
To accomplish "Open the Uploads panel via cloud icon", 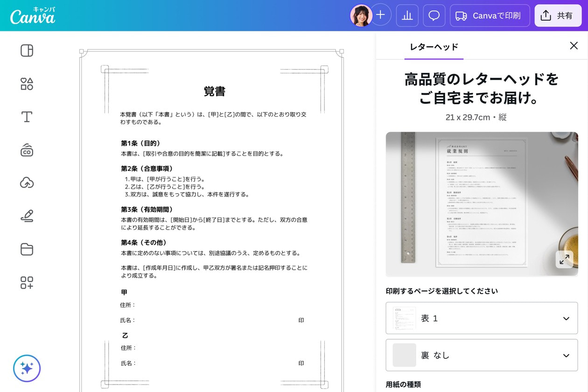I will 27,183.
